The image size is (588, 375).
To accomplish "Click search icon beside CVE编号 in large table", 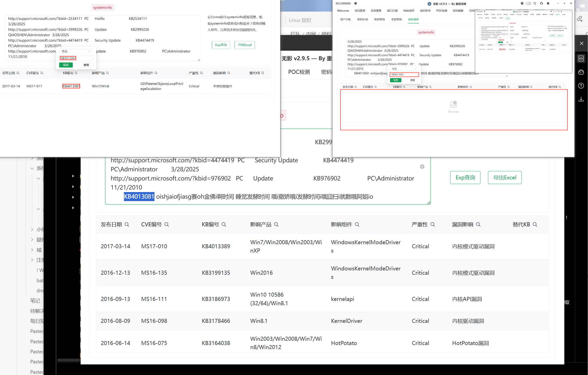I will (167, 225).
